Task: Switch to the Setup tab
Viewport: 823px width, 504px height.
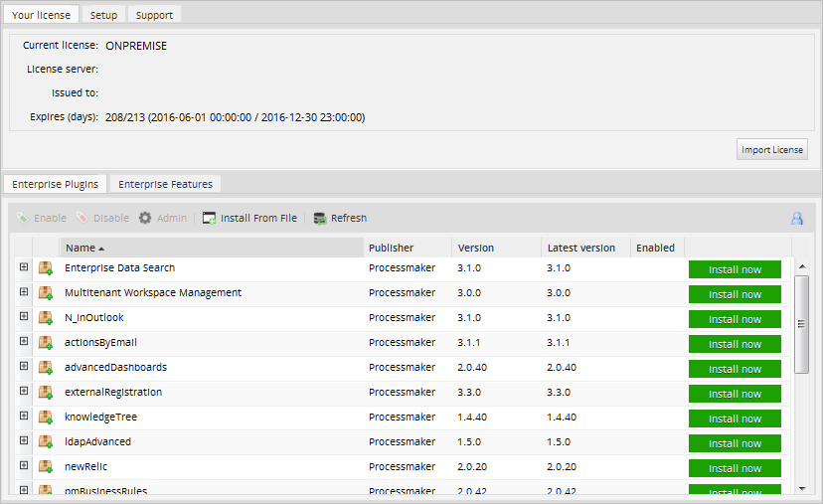Action: tap(103, 15)
